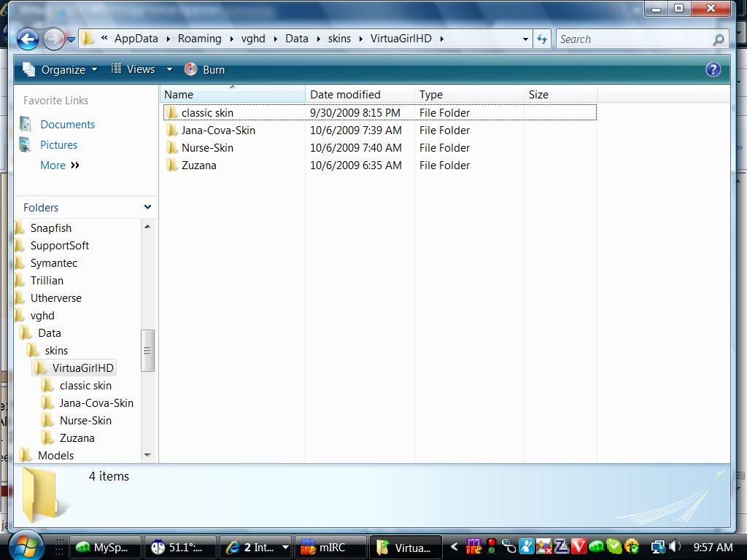This screenshot has width=747, height=560.
Task: Select SupportSoft in the folder tree
Action: (x=60, y=246)
